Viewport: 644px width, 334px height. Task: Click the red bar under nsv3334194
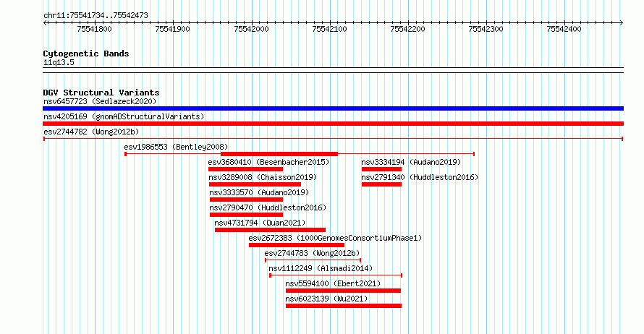click(381, 169)
